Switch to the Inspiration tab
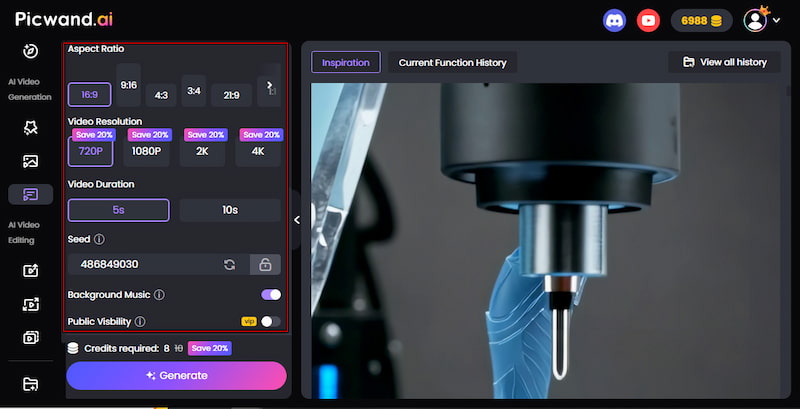Viewport: 800px width, 409px height. [345, 63]
